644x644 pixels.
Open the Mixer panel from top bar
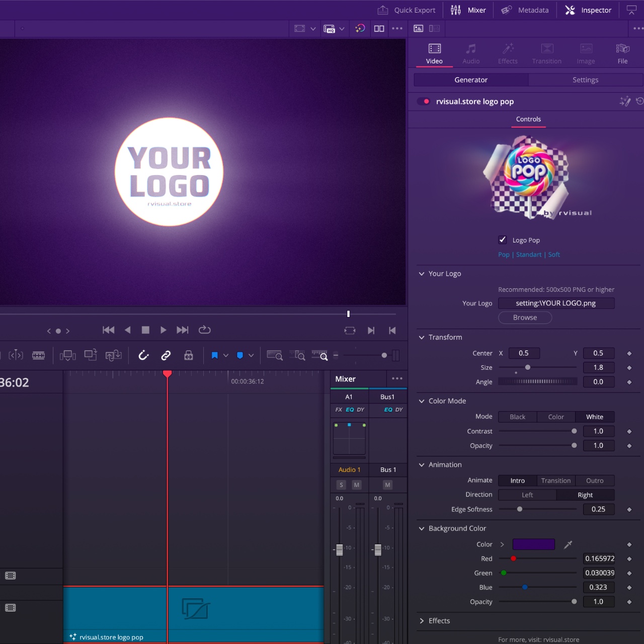(468, 10)
